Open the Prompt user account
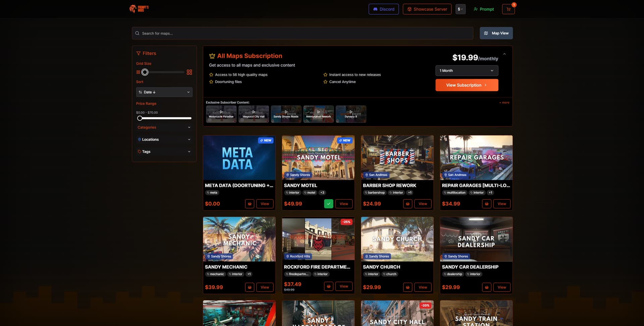The height and width of the screenshot is (326, 644). pos(484,9)
